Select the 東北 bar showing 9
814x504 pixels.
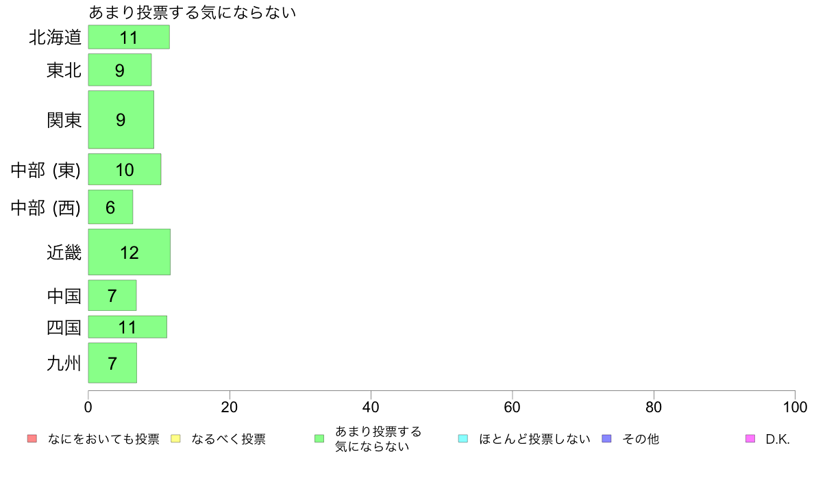pyautogui.click(x=120, y=70)
